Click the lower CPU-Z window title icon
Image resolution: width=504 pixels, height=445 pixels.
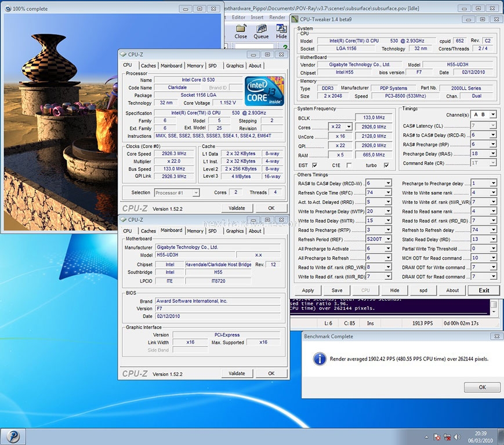[x=123, y=220]
